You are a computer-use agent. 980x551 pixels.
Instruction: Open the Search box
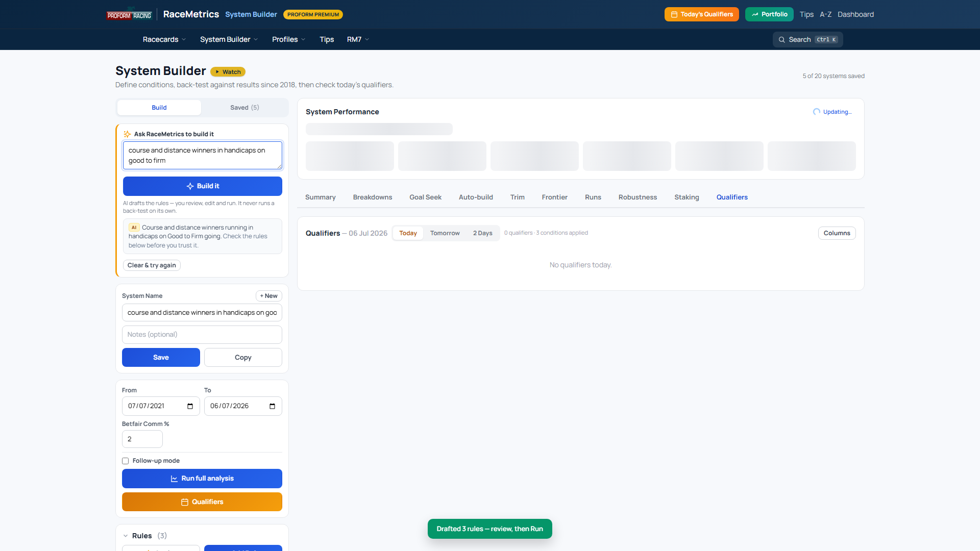(807, 39)
